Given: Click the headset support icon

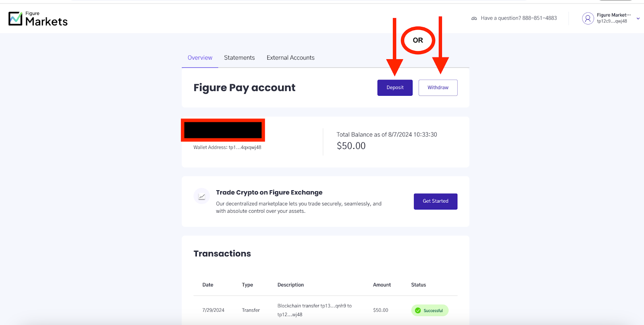Looking at the screenshot, I should (x=474, y=19).
